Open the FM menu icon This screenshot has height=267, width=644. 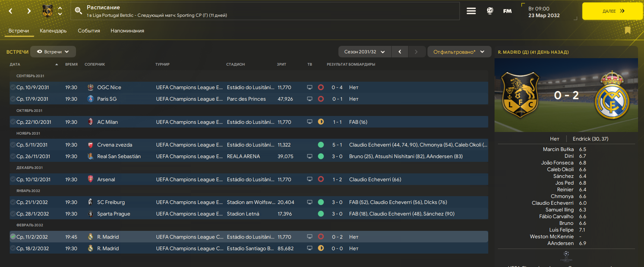pyautogui.click(x=507, y=11)
